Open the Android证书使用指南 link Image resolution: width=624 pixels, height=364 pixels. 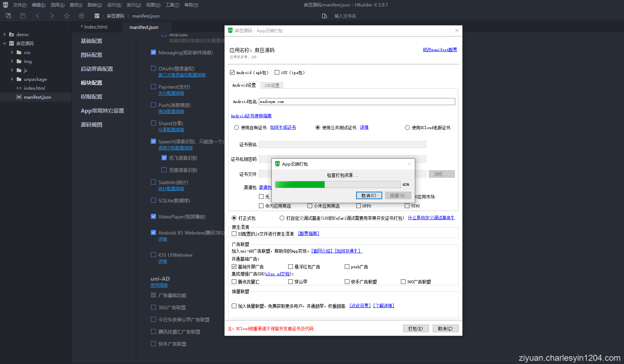(x=251, y=115)
